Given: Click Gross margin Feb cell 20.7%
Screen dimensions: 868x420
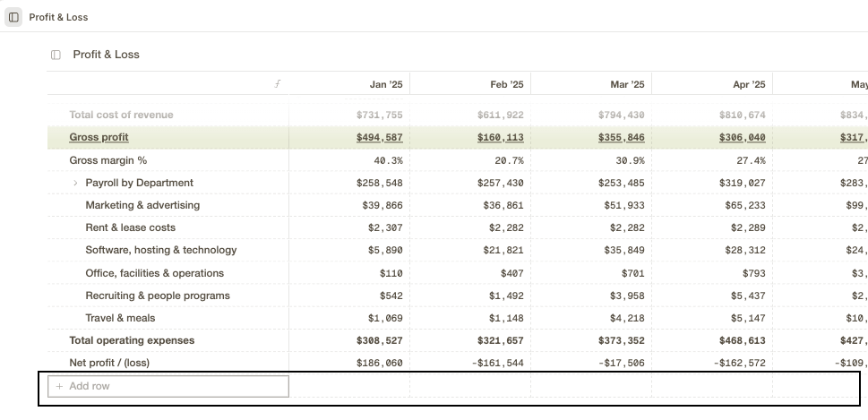Looking at the screenshot, I should coord(510,160).
